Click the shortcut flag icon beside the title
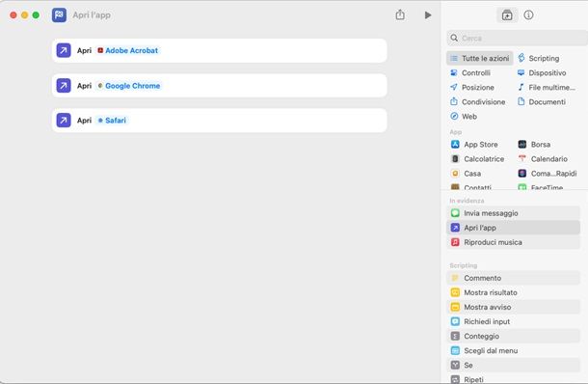588x384 pixels. tap(59, 15)
